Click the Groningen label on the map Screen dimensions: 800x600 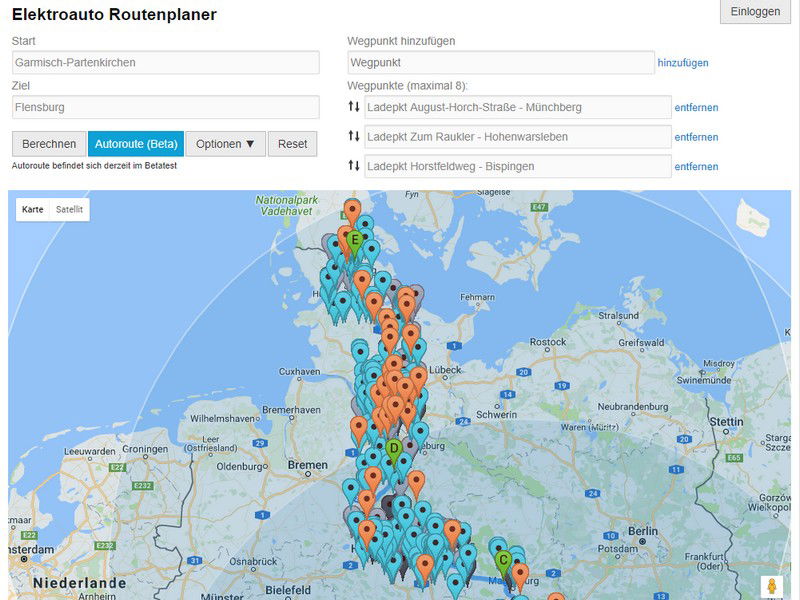[x=145, y=449]
